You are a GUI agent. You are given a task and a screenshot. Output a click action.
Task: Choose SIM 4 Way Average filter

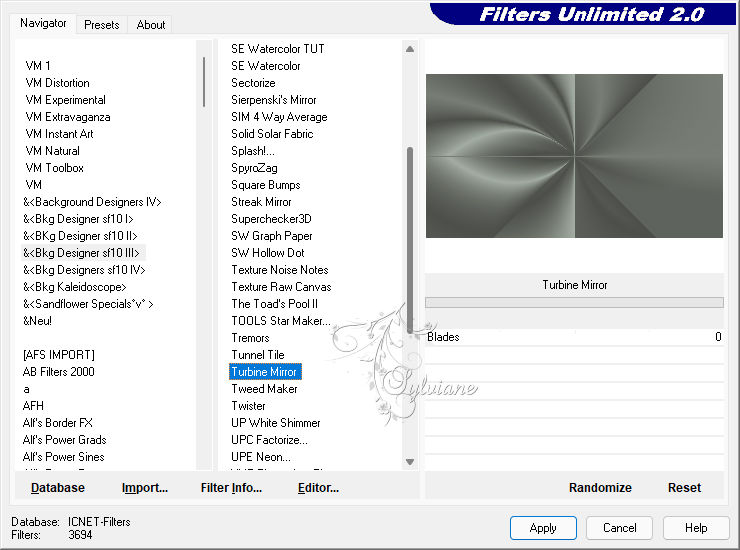(x=279, y=117)
